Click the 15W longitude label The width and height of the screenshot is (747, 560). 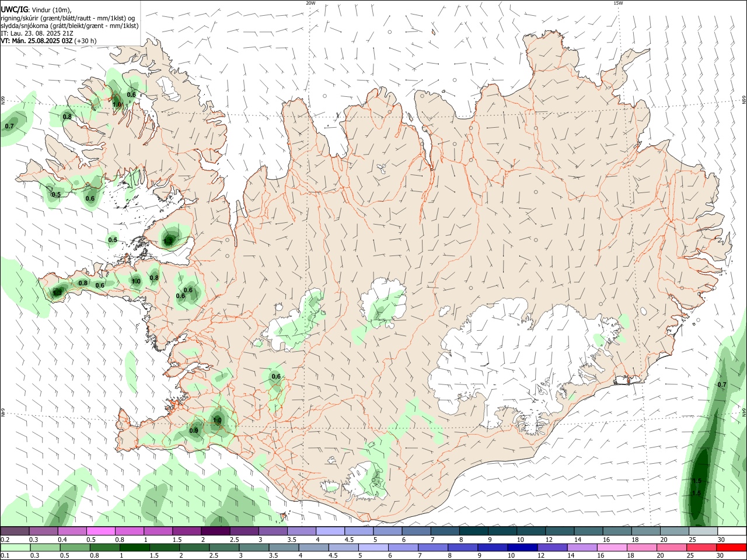618,3
